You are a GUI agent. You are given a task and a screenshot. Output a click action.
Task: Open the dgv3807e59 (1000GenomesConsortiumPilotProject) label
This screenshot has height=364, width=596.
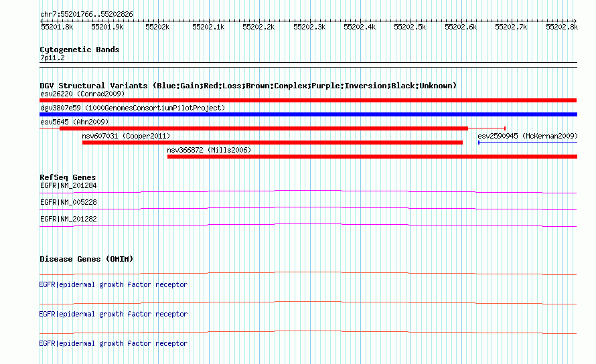[x=133, y=108]
